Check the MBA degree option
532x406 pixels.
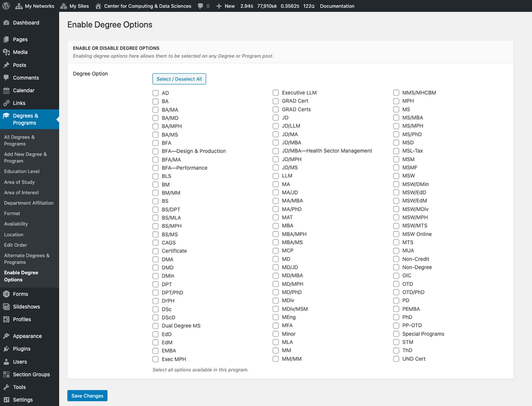coord(275,226)
